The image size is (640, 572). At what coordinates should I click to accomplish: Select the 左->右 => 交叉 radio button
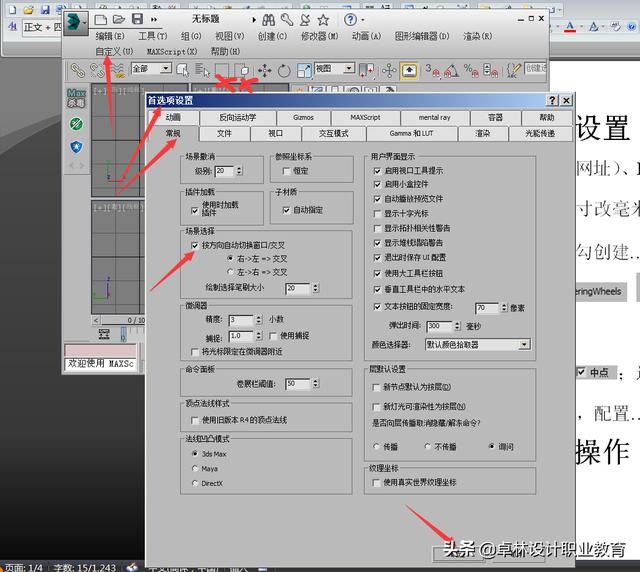(230, 272)
